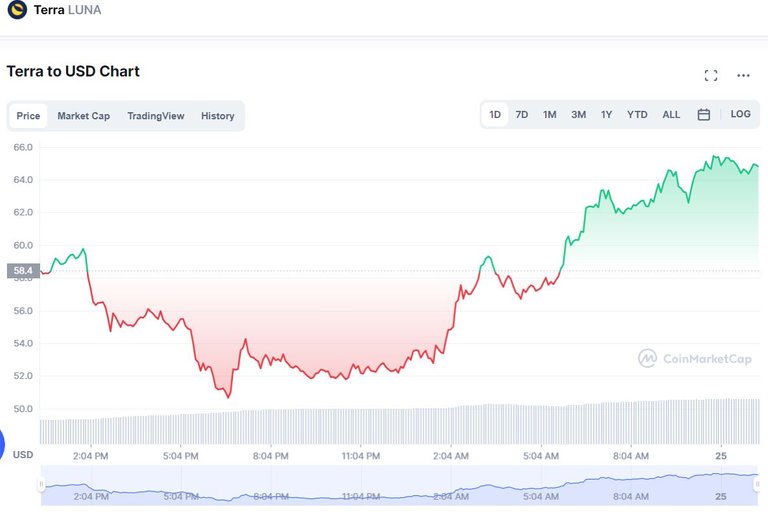Viewport: 768px width, 515px height.
Task: Select the YTD time range
Action: click(637, 115)
